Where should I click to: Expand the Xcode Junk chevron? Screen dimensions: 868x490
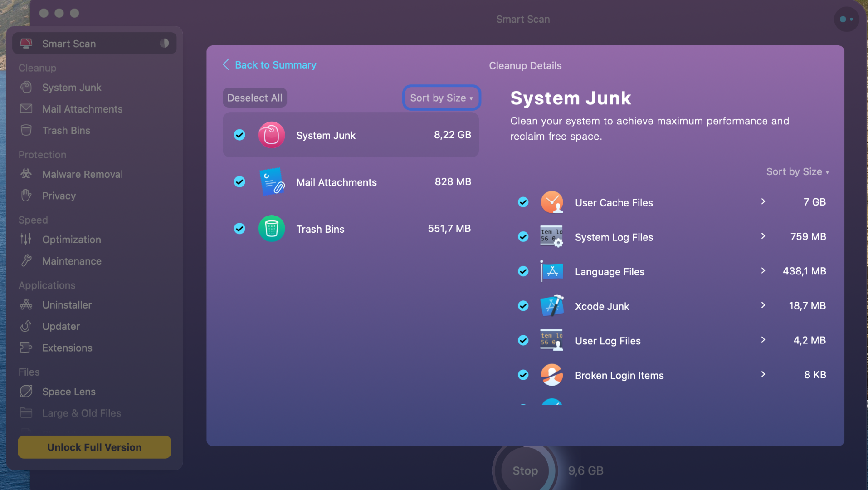tap(763, 305)
